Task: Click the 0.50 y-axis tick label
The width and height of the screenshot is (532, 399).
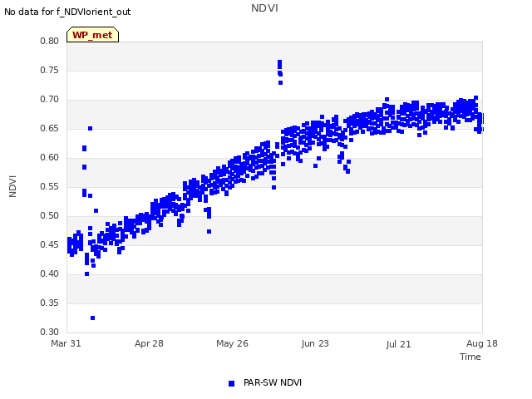Action: click(50, 216)
